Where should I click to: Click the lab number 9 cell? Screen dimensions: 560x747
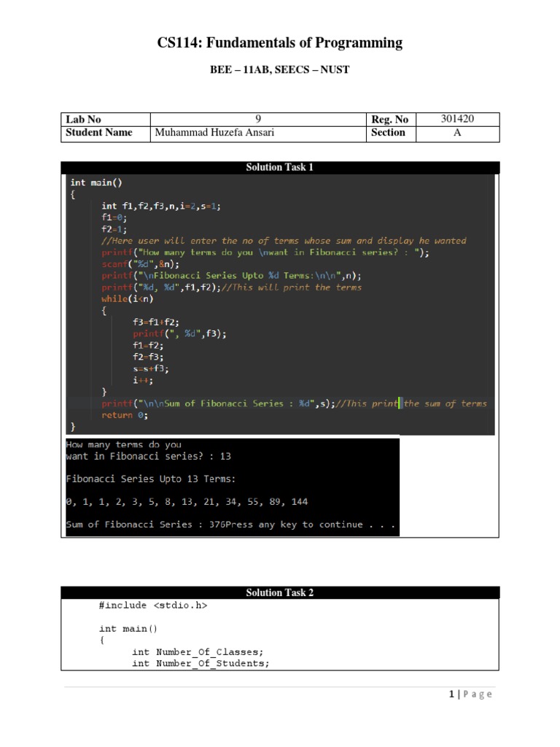click(258, 120)
